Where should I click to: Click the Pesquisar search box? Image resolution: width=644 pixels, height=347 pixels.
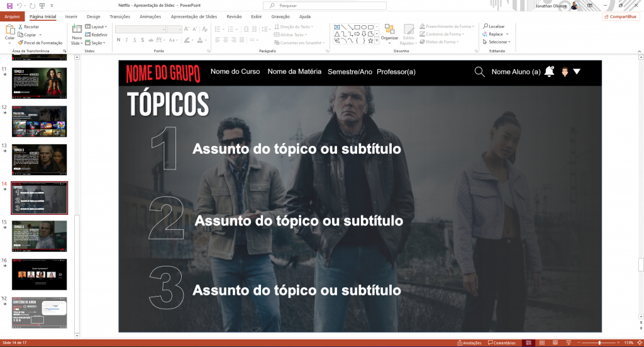(x=325, y=6)
